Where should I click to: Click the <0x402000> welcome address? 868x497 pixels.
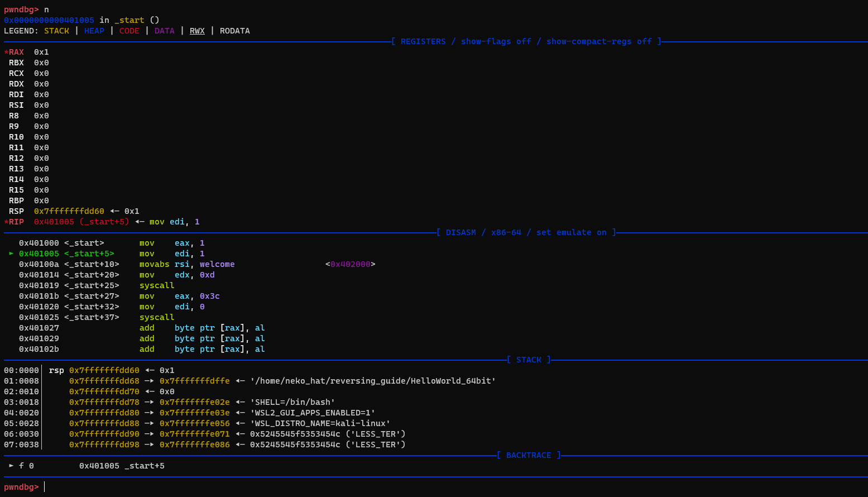(x=351, y=264)
